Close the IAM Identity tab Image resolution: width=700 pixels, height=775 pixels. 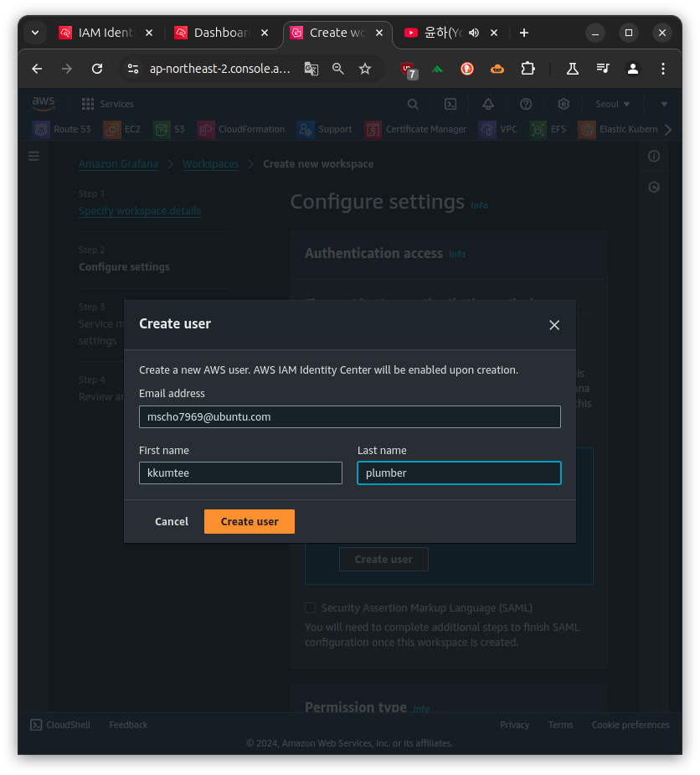(149, 33)
